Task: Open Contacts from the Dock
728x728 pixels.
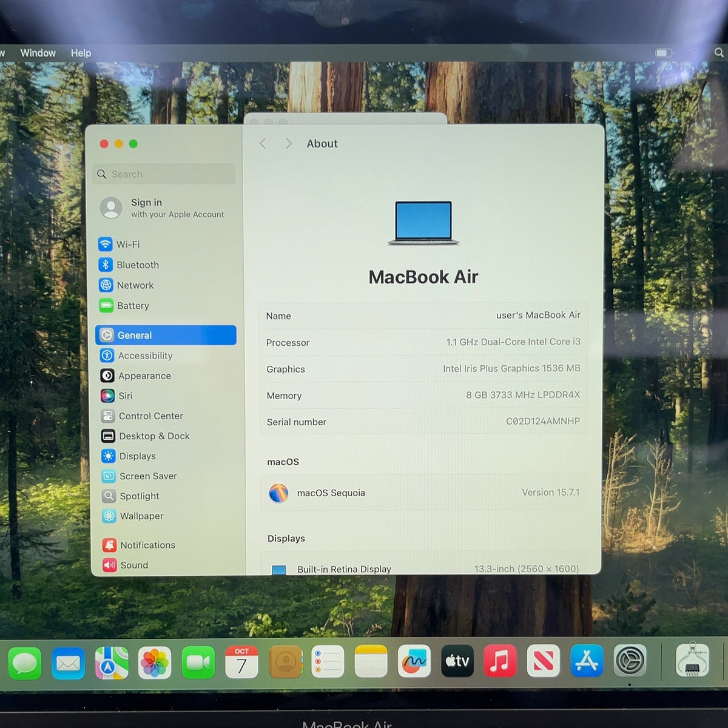Action: [285, 662]
